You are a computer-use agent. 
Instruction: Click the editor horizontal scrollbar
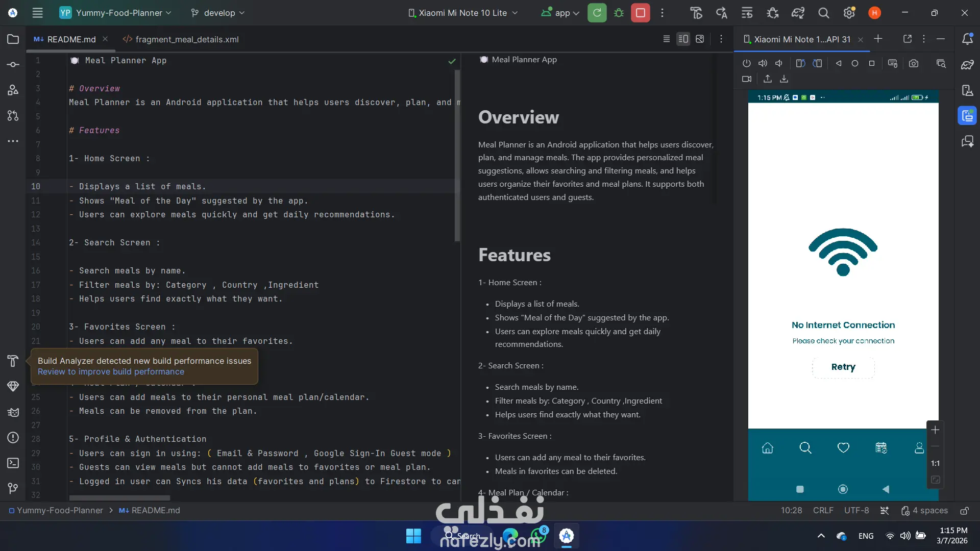pyautogui.click(x=120, y=497)
